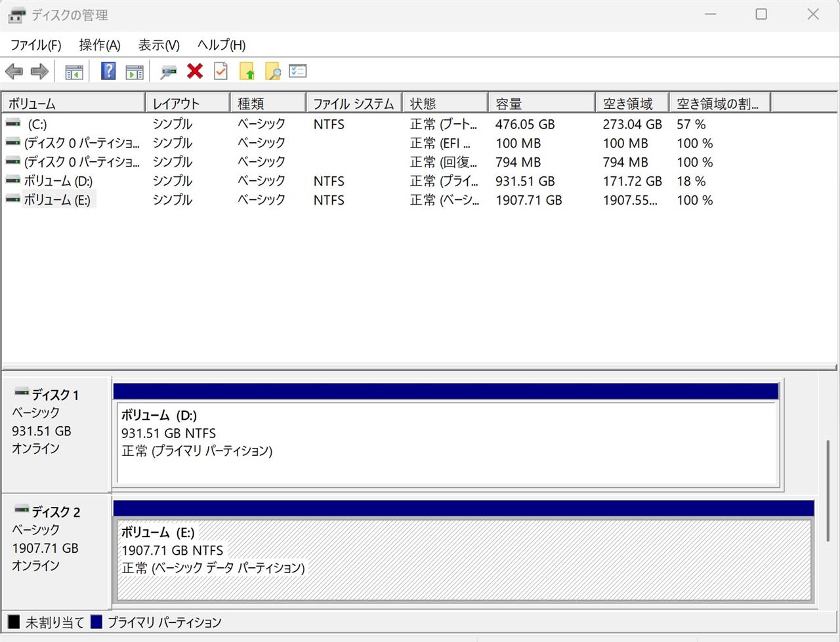Sort by the ボリューム column header
This screenshot has width=840, height=642.
point(73,103)
